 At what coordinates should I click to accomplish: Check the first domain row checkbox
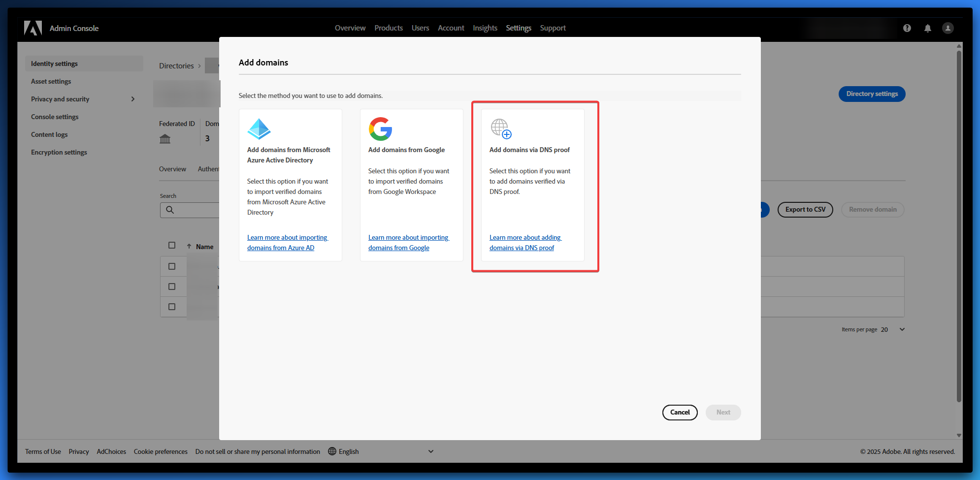coord(172,266)
